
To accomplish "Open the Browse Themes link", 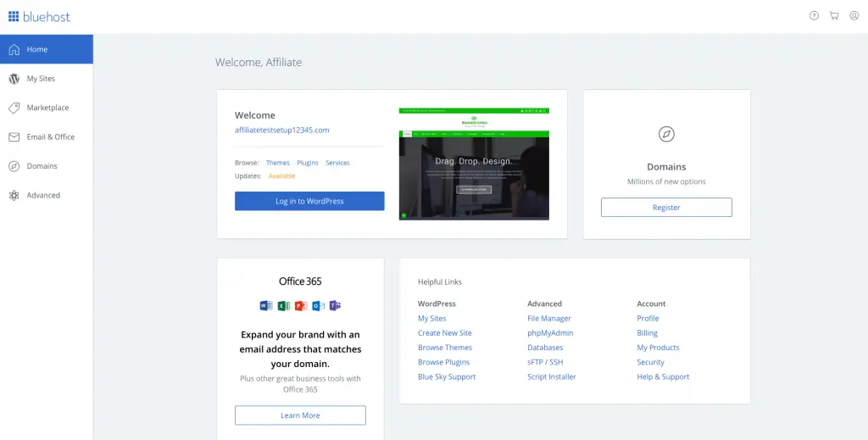I will pyautogui.click(x=445, y=348).
